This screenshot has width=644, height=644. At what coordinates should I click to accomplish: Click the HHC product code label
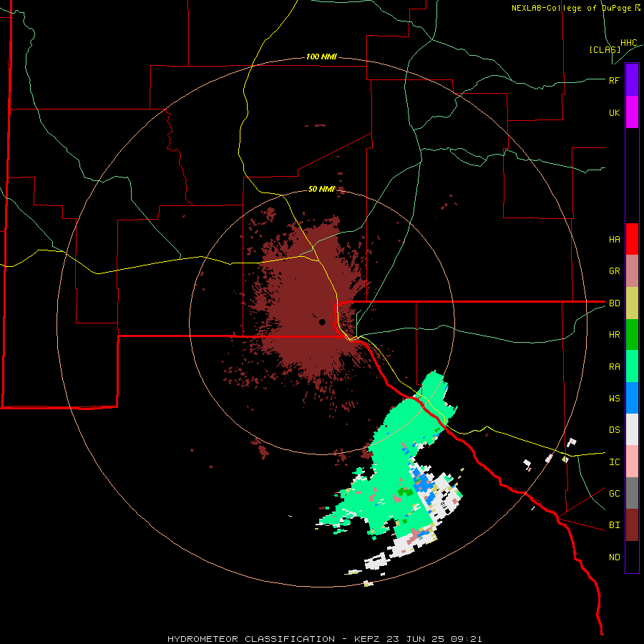(x=628, y=43)
